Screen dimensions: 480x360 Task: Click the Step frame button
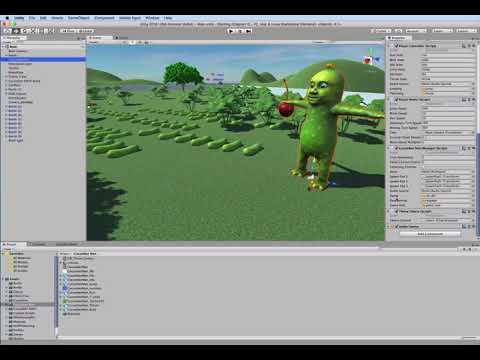point(248,31)
